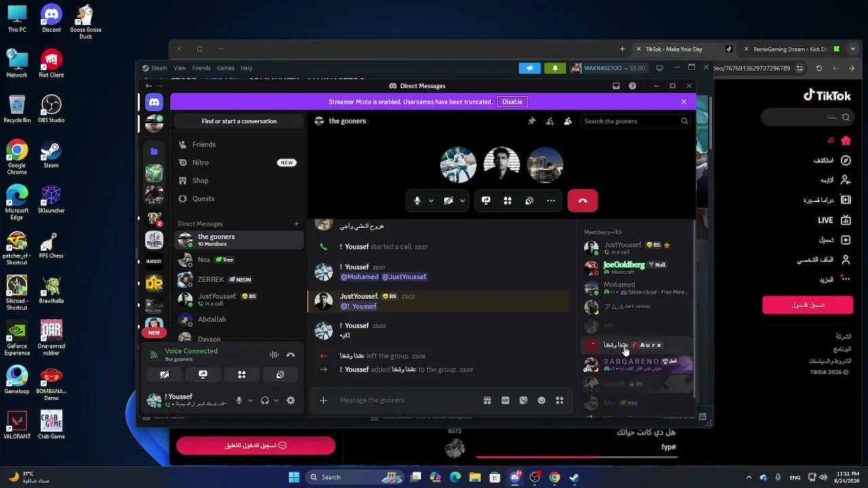Open Shop in the Discord sidebar
Screen dimensions: 868x488
238,180
